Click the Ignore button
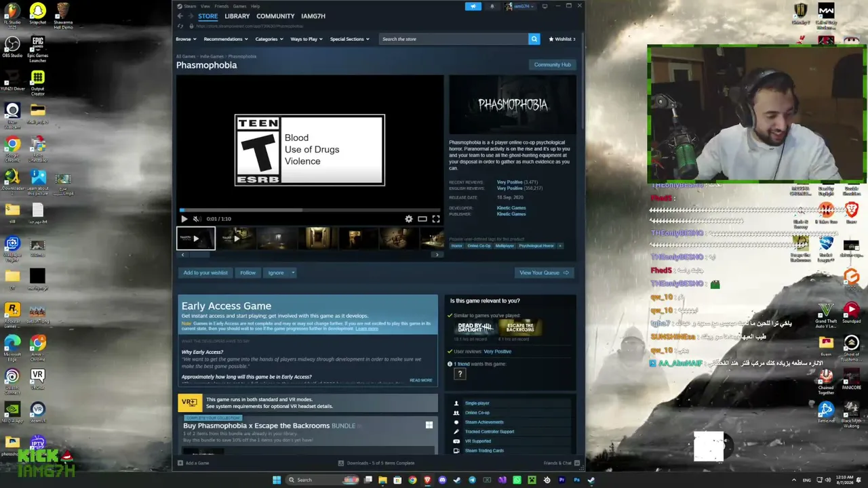This screenshot has width=868, height=488. (275, 272)
